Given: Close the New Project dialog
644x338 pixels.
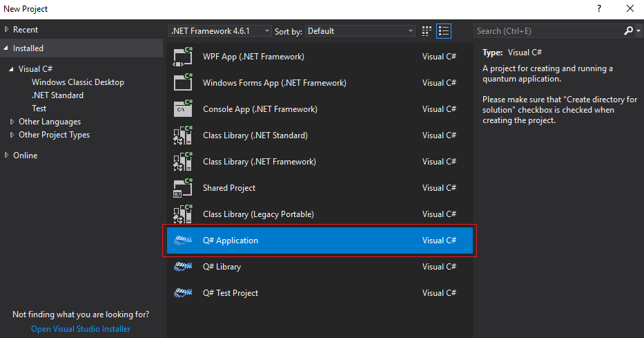Looking at the screenshot, I should (630, 8).
